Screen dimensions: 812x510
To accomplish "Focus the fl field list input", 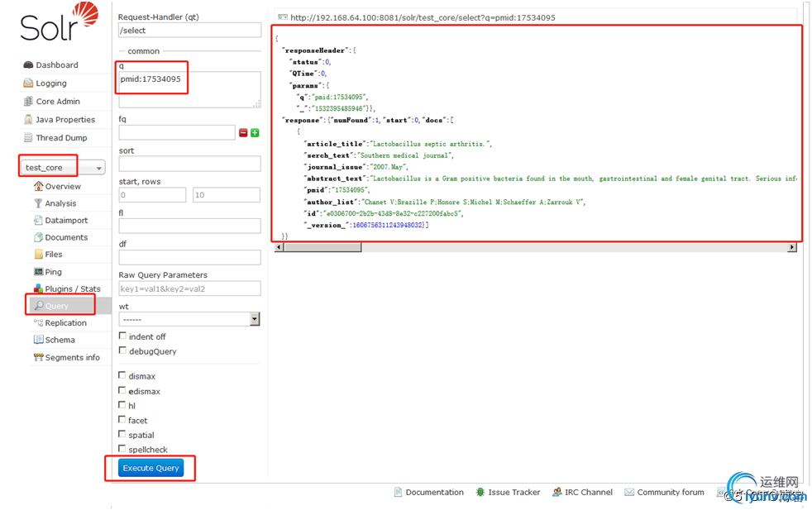I will point(189,226).
